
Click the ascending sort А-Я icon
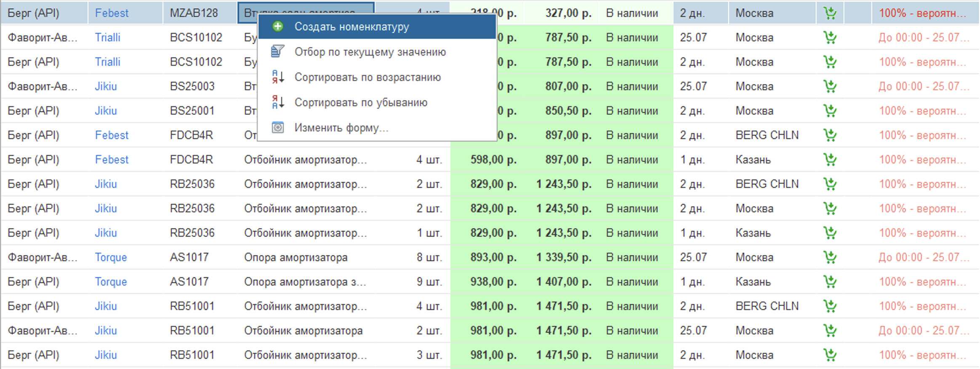click(x=278, y=77)
